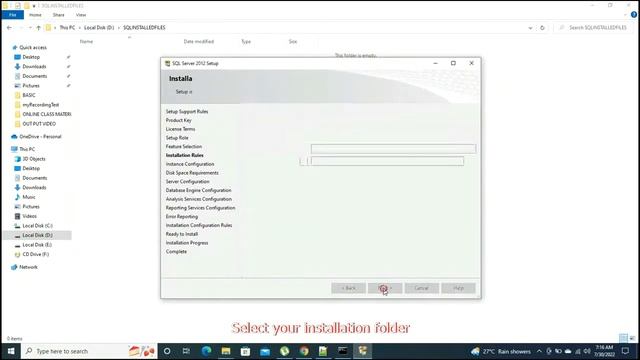The width and height of the screenshot is (640, 360).
Task: Open the recent locations dropdown arrow
Action: pos(30,28)
